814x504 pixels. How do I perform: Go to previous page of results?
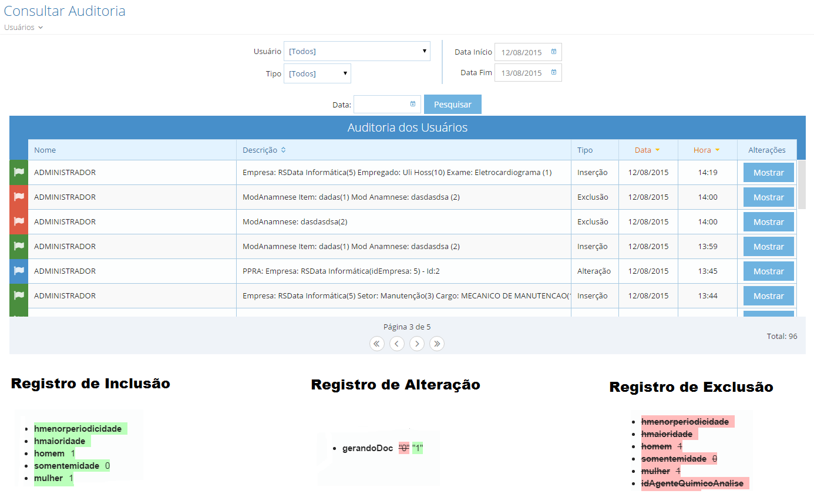(x=397, y=344)
